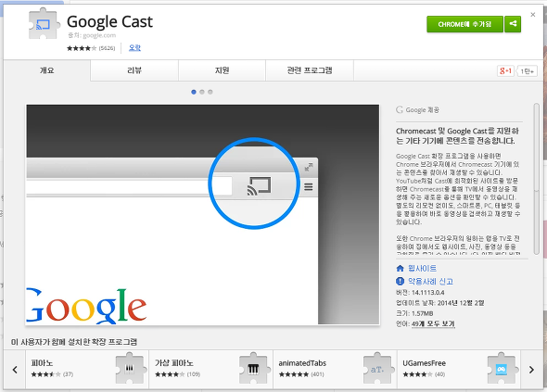Viewport: 547px width, 392px height.
Task: Open the 피아노 extension card
Action: coord(87,370)
